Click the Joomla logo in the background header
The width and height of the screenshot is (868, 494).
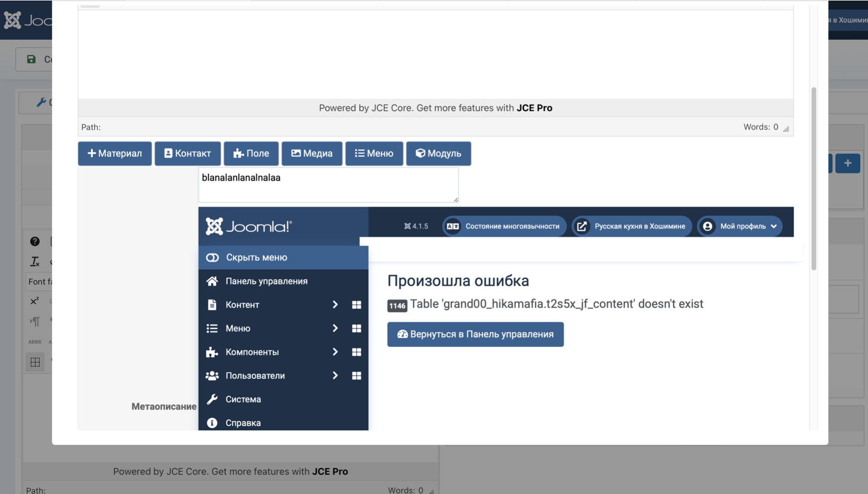pos(27,20)
